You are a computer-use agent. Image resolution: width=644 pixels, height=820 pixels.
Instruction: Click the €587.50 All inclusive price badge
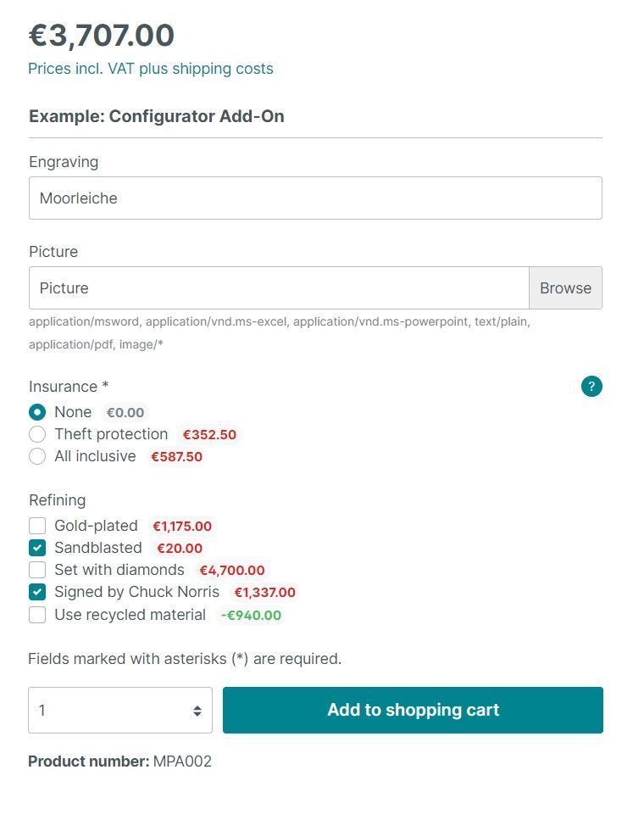coord(176,457)
